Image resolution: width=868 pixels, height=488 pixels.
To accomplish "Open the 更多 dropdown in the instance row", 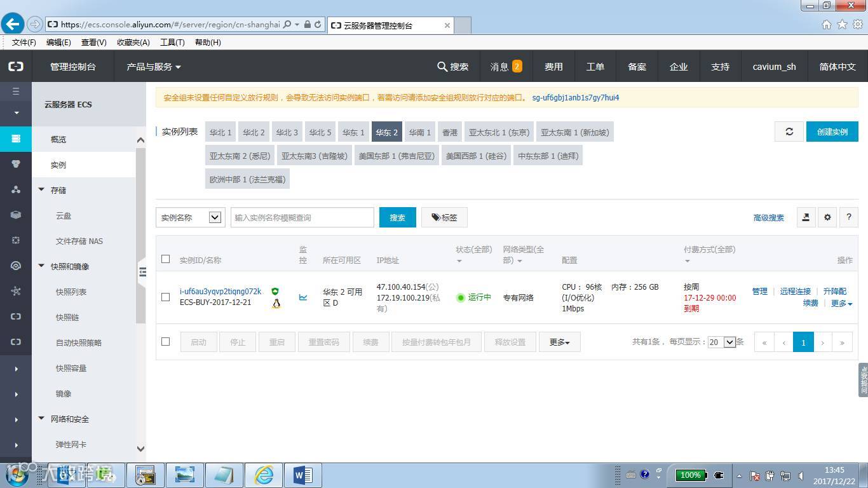I will pyautogui.click(x=841, y=303).
